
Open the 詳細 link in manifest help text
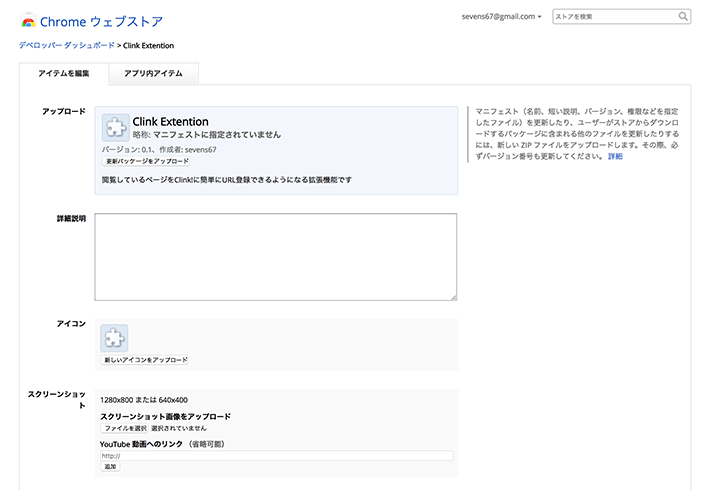click(x=615, y=156)
